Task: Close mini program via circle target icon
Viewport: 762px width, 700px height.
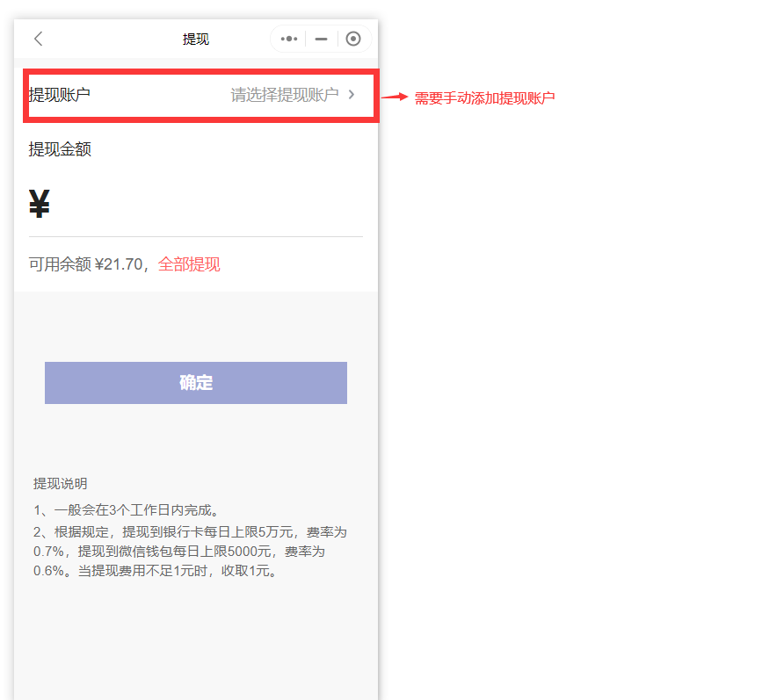Action: pos(353,39)
